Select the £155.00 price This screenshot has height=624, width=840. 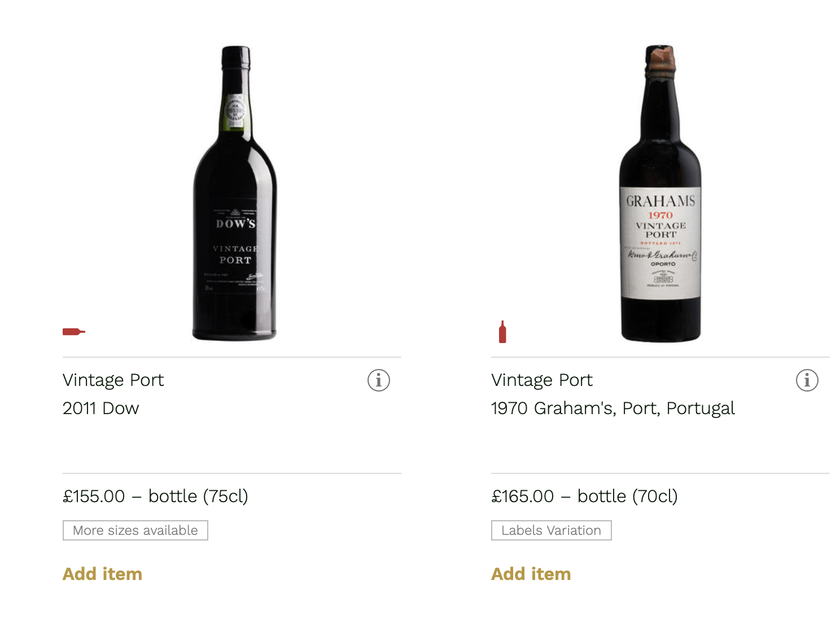(x=94, y=496)
